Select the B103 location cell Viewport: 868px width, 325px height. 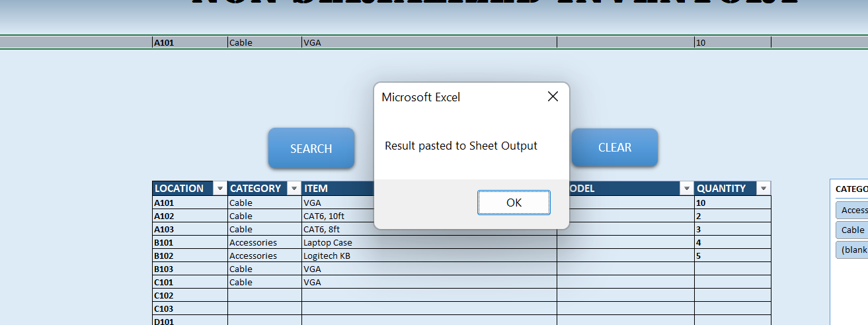click(189, 269)
